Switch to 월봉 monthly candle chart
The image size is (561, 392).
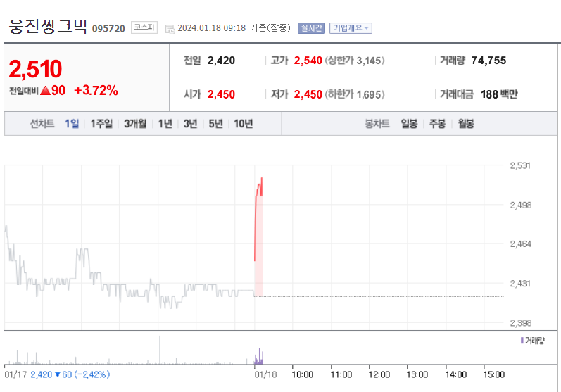[x=466, y=124]
